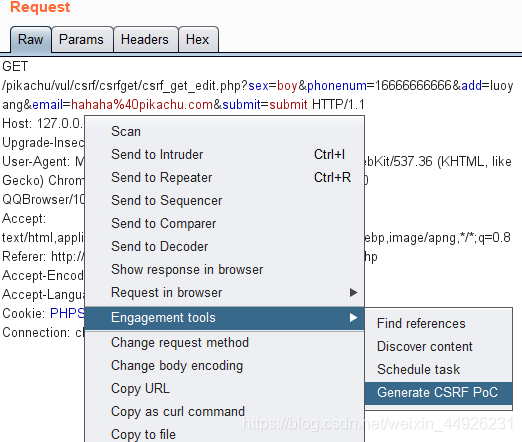Image resolution: width=522 pixels, height=442 pixels.
Task: Open the Engagement tools submenu
Action: click(224, 318)
